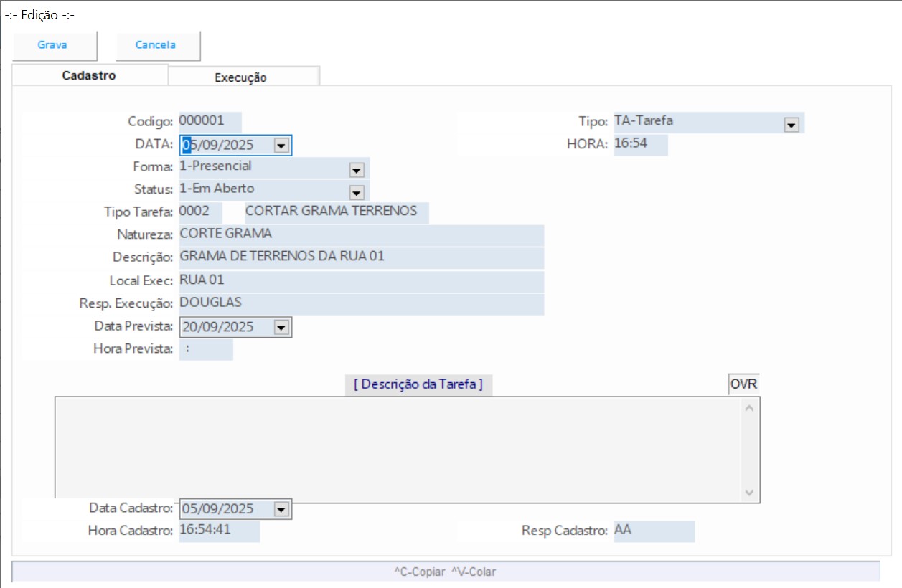Click the Resp. Execução field DOUGLAS

point(360,303)
